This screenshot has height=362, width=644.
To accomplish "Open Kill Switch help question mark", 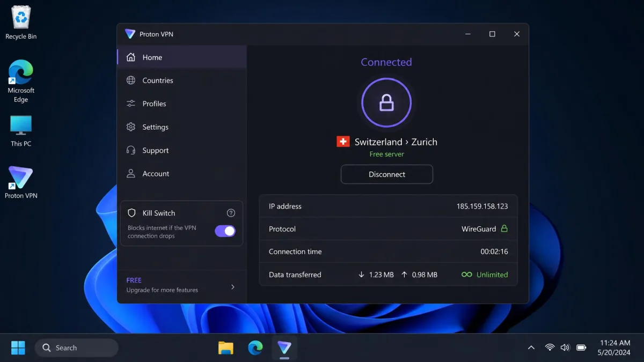I will point(231,213).
